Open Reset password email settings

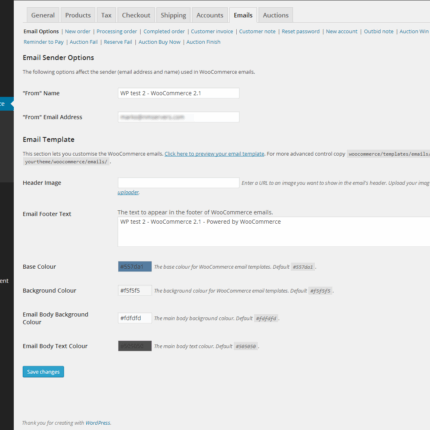300,31
